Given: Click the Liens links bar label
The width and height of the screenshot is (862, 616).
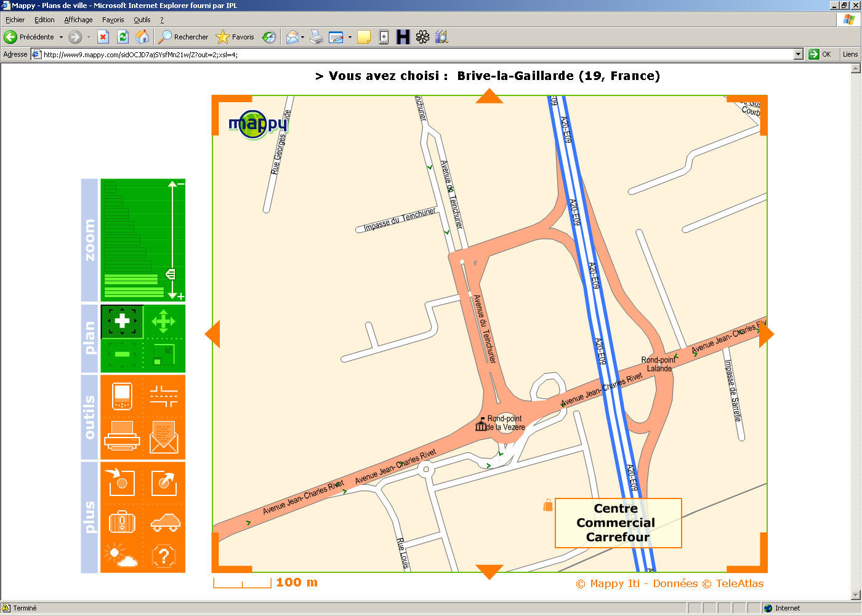Looking at the screenshot, I should [850, 54].
